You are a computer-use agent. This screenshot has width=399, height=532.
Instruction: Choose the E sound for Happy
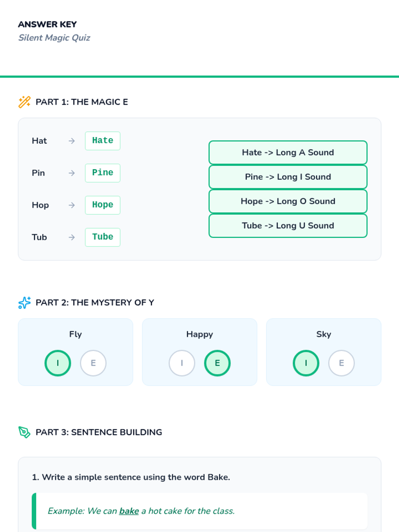(217, 363)
